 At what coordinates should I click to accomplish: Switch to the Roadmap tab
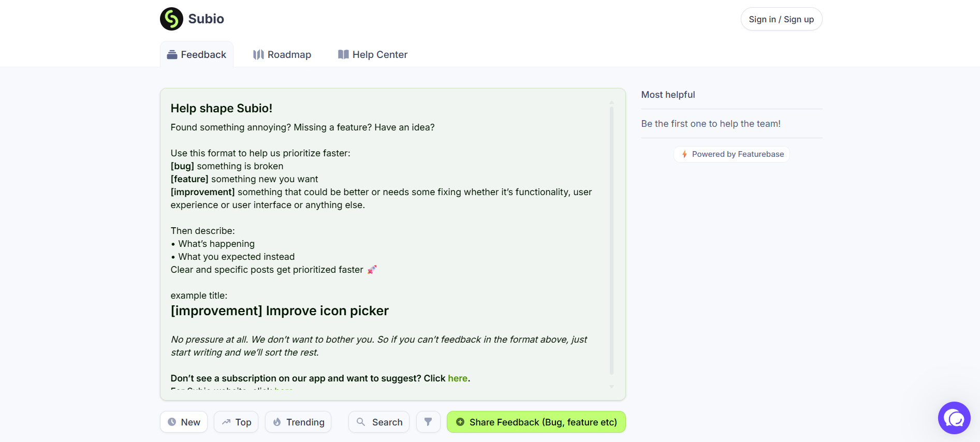pos(282,54)
